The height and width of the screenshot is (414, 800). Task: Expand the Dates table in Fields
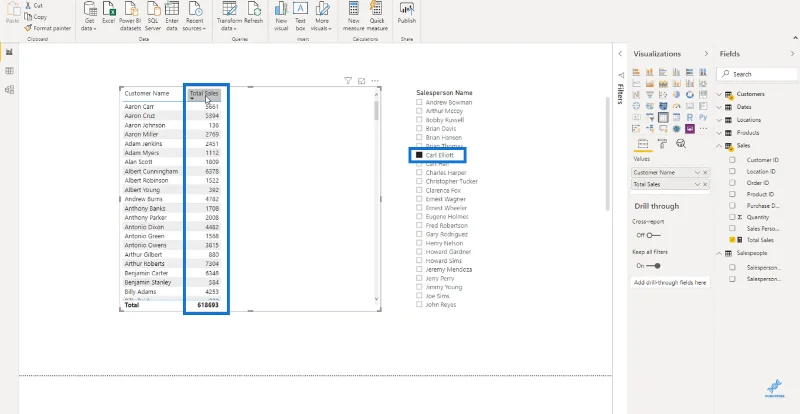point(719,107)
